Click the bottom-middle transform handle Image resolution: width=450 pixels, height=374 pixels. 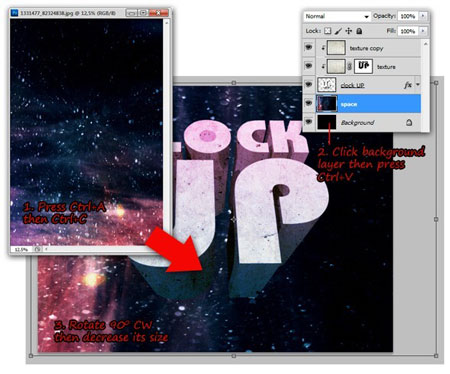(234, 356)
